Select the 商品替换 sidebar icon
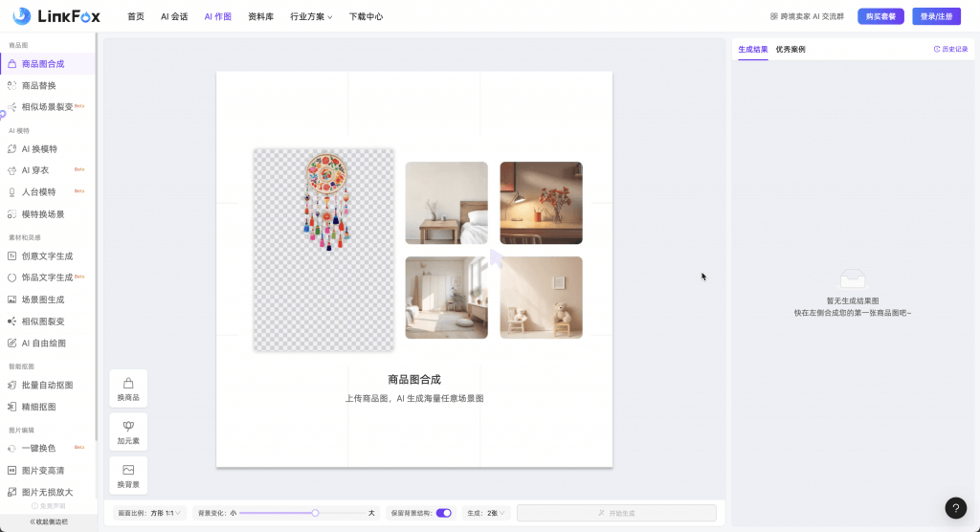 tap(12, 85)
